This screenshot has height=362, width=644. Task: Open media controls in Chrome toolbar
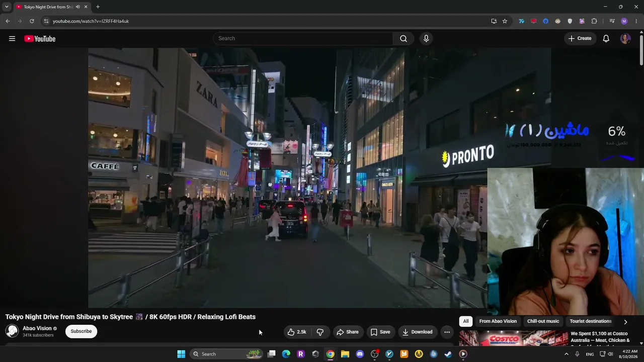(612, 21)
